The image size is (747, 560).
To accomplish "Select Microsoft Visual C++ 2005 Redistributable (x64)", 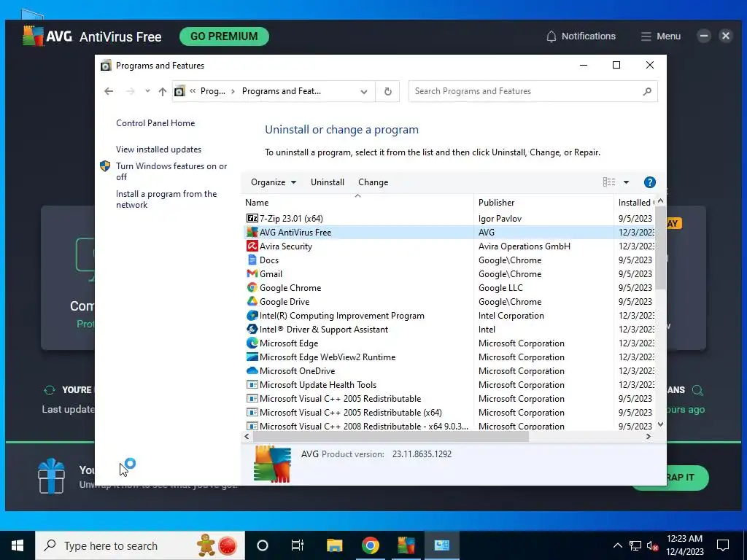I will coord(351,413).
